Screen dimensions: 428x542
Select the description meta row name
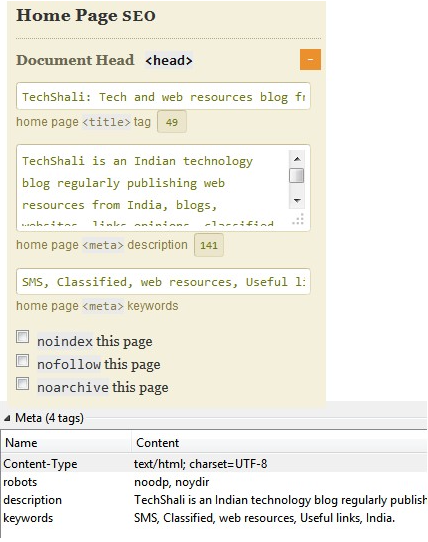[32, 500]
